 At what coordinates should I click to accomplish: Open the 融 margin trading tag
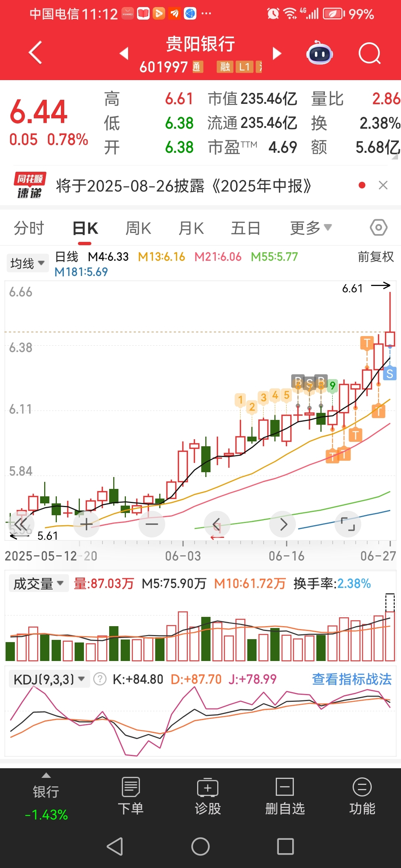pyautogui.click(x=225, y=67)
